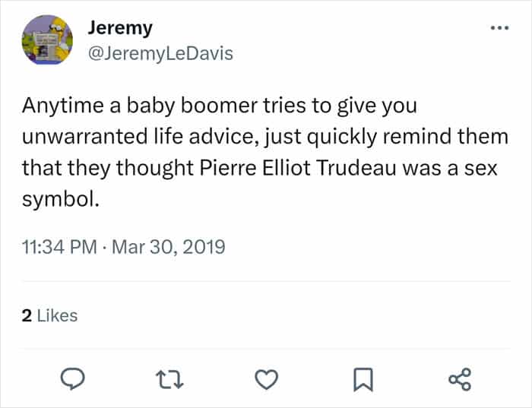Viewport: 532px width, 408px height.
Task: Click the words unwarranted life advice
Action: tap(142, 137)
